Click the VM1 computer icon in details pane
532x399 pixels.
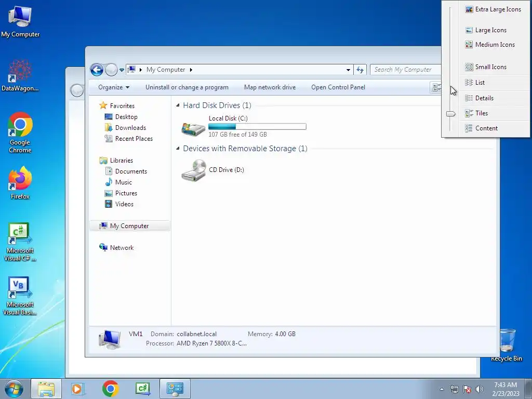110,339
